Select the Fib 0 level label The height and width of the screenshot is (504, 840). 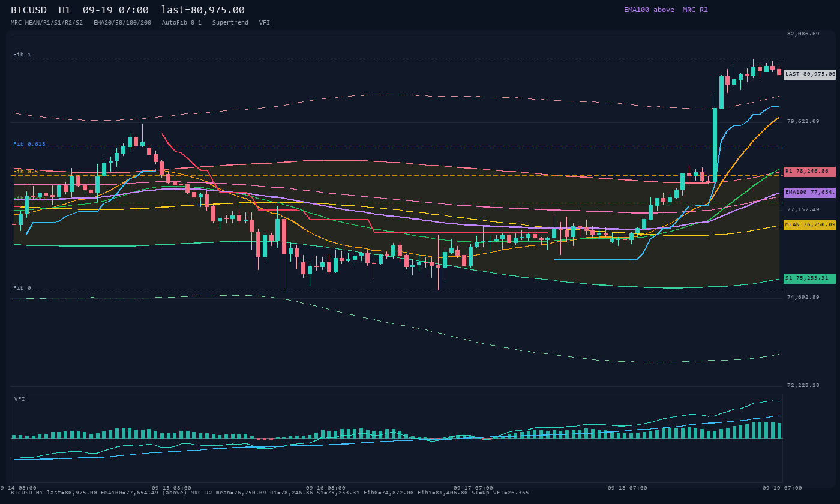click(x=22, y=288)
